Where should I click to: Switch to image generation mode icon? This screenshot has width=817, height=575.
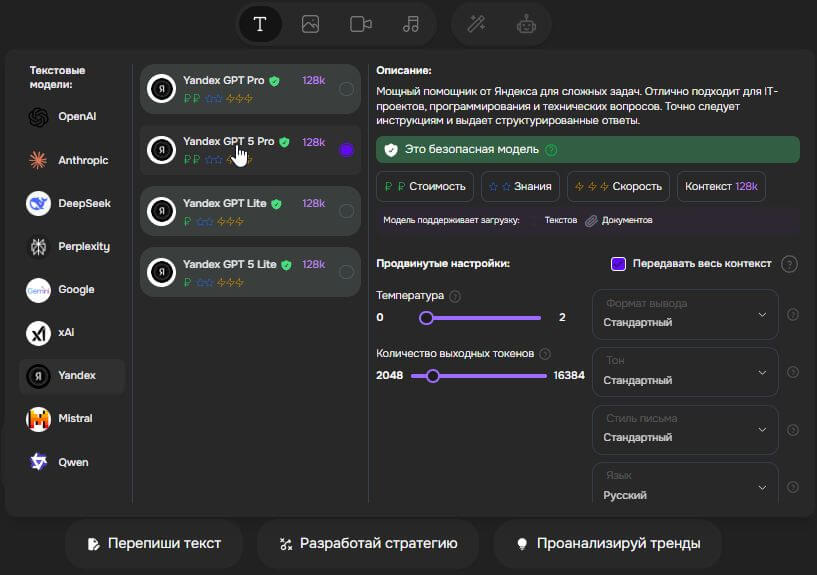coord(310,24)
